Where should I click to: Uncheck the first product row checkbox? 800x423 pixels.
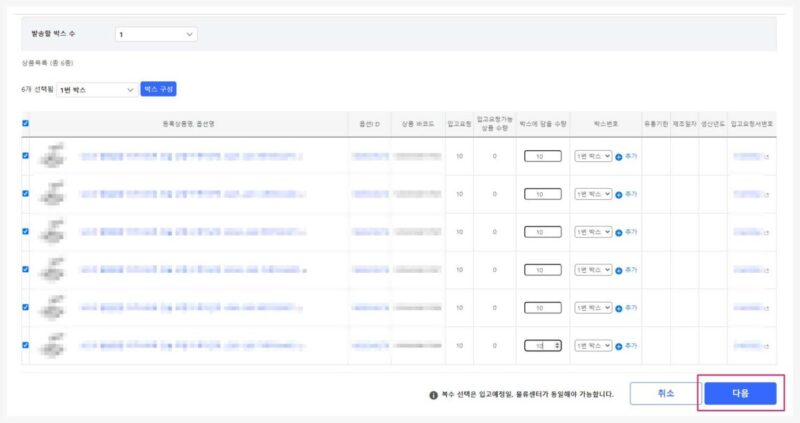26,156
